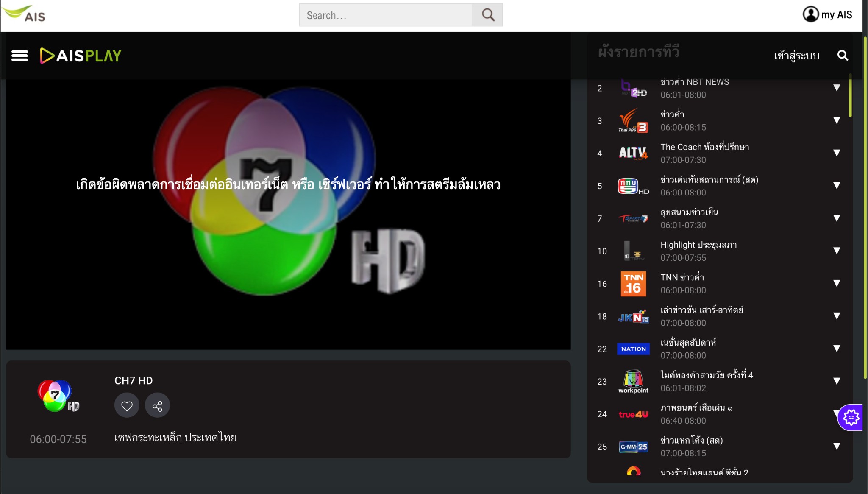Expand channel 7 ลุยสนามข่าวเย็น schedule

837,218
